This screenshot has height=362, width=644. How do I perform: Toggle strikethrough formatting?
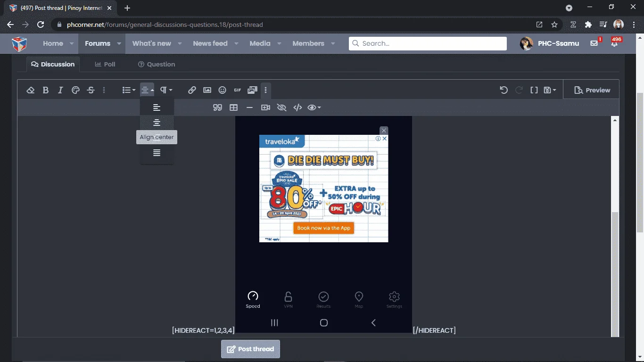91,90
